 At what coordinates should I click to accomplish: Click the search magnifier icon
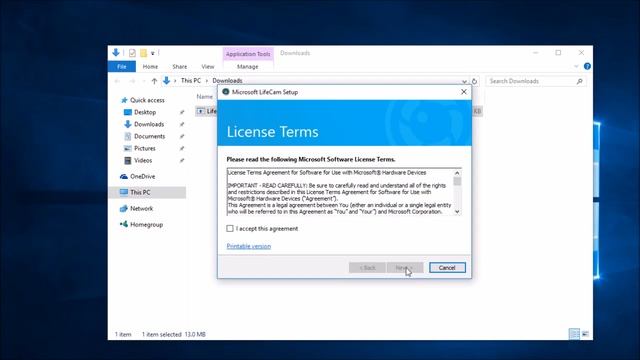tap(580, 81)
